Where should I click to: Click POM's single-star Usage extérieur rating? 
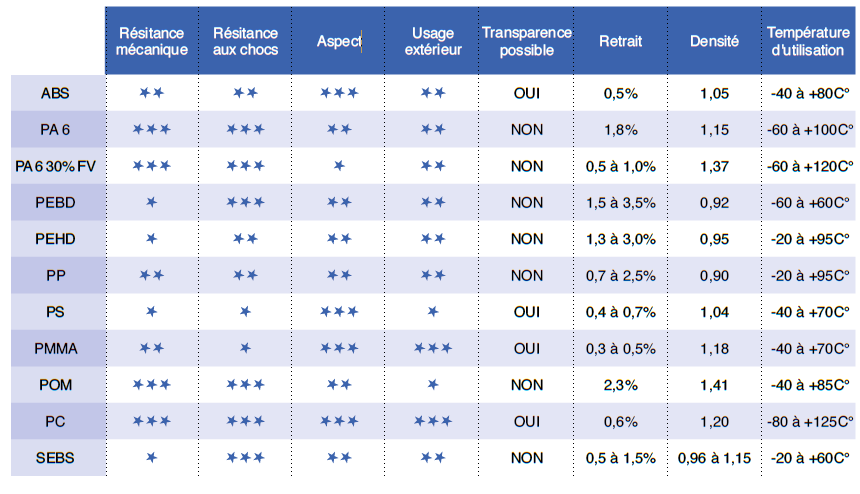[x=432, y=385]
